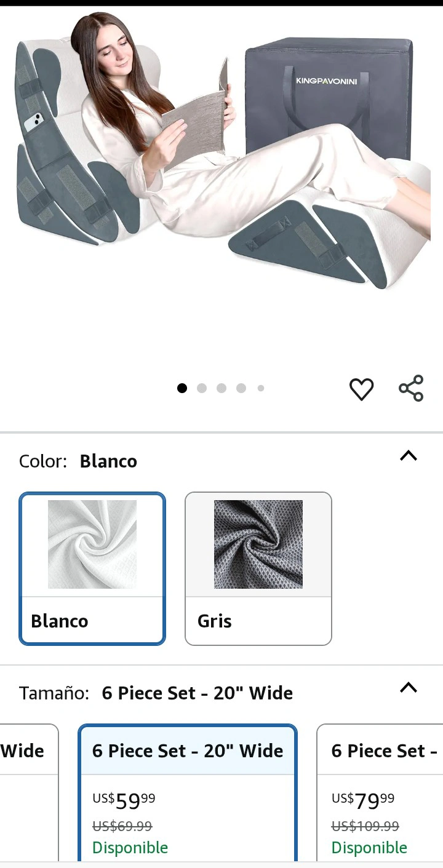The image size is (443, 868).
Task: Select first filled image dot
Action: tap(182, 388)
